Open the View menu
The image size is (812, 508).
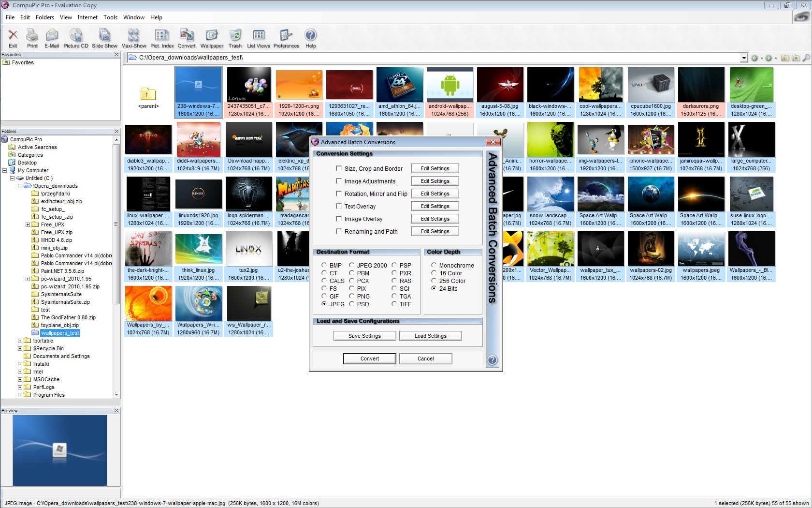click(66, 17)
